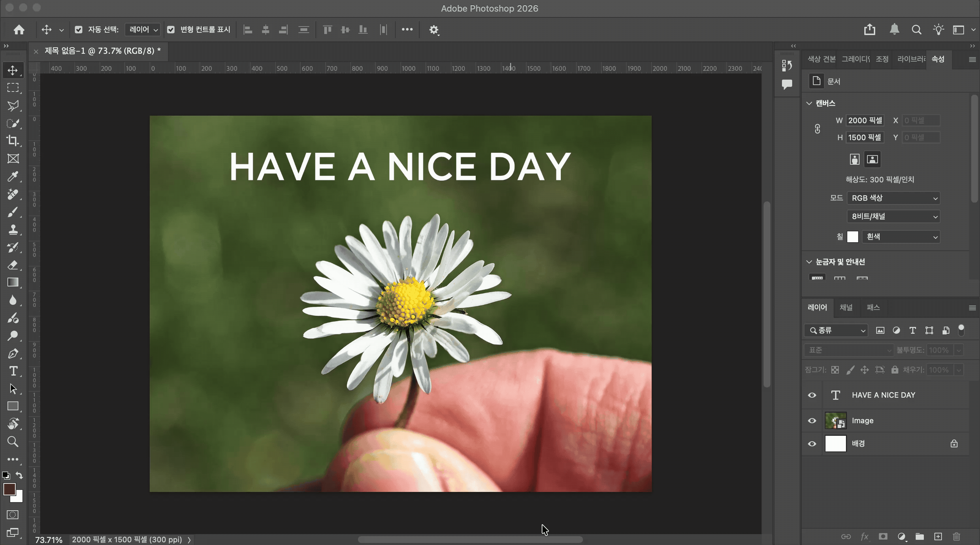Screen dimensions: 980x545
Task: Click the canvas fill white swatch
Action: click(x=852, y=237)
